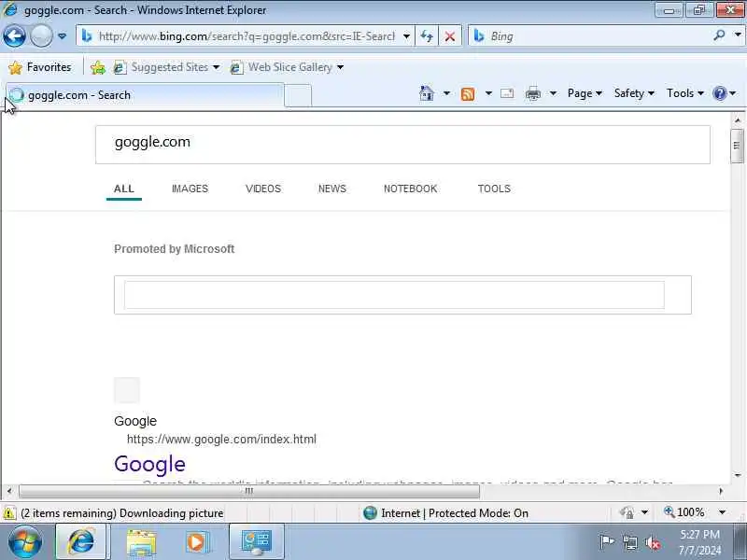Select the ALL results tab

(x=124, y=189)
